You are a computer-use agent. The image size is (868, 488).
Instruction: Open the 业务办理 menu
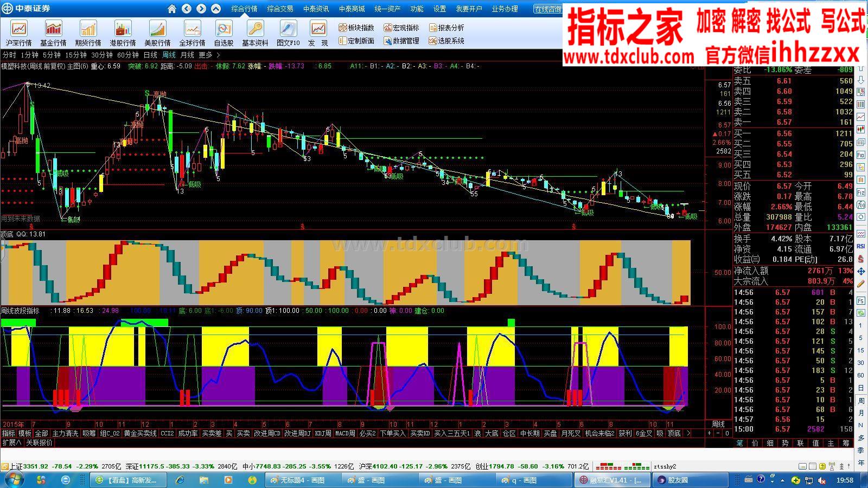point(505,9)
